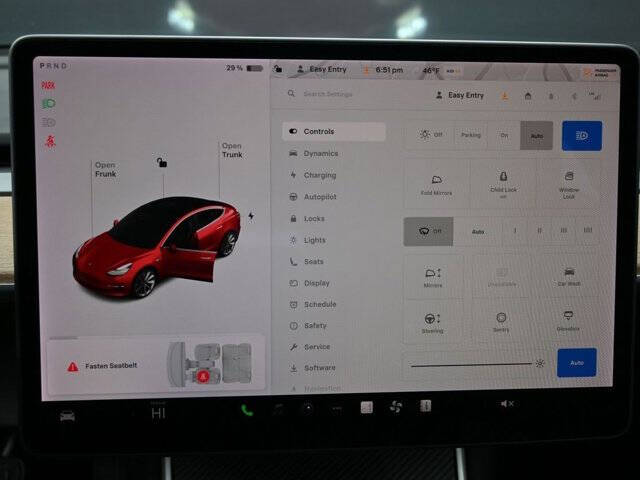Screen dimensions: 640x480
Task: Set exterior lights to On
Action: (504, 135)
